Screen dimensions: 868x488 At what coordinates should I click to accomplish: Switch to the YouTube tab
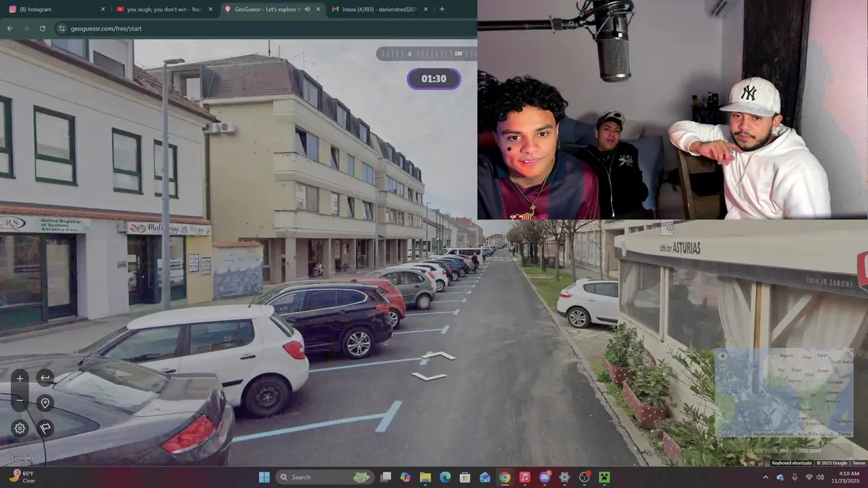[x=163, y=9]
